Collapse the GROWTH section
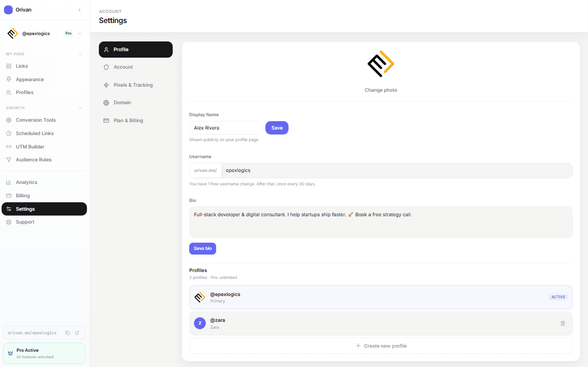The image size is (588, 367). [80, 108]
